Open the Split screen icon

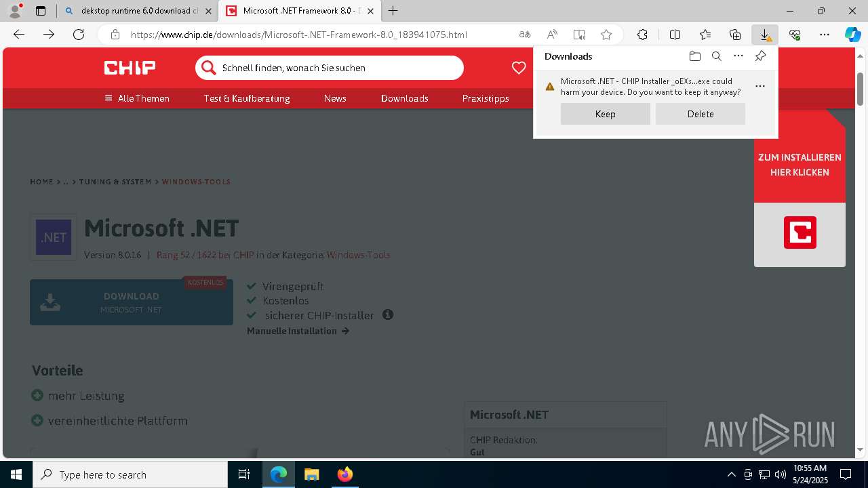675,35
